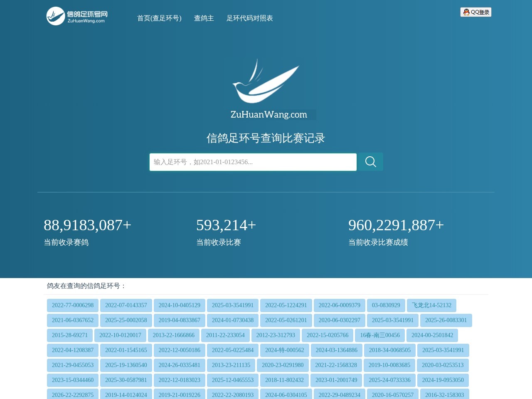
Task: Open ring number 2019-04-0833867
Action: pyautogui.click(x=180, y=320)
